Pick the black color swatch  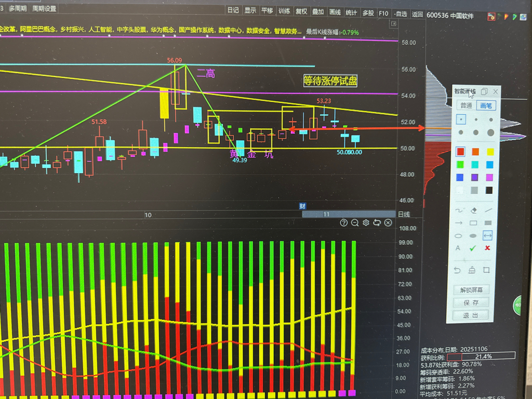(489, 190)
